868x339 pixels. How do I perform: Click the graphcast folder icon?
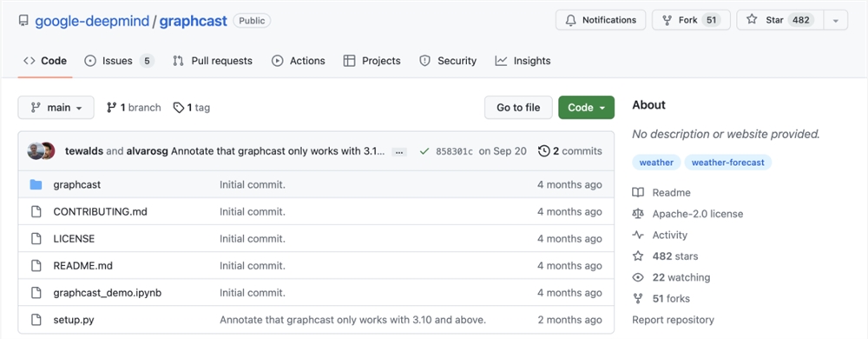pyautogui.click(x=36, y=184)
